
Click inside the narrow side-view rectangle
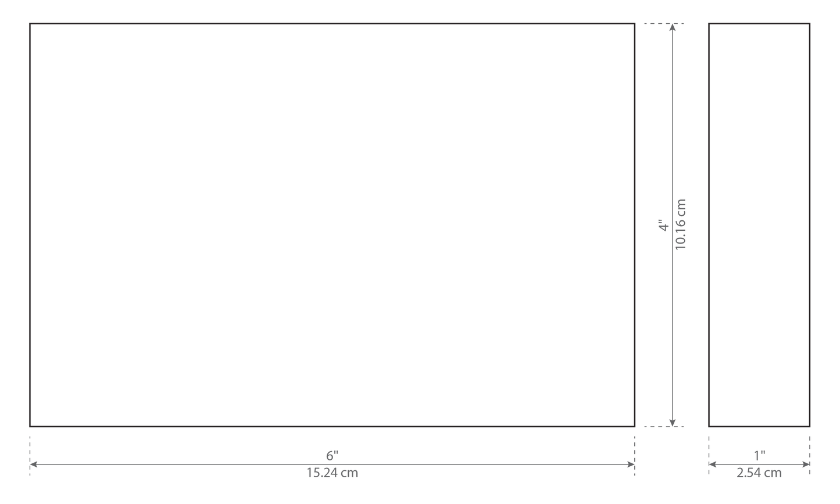[759, 225]
